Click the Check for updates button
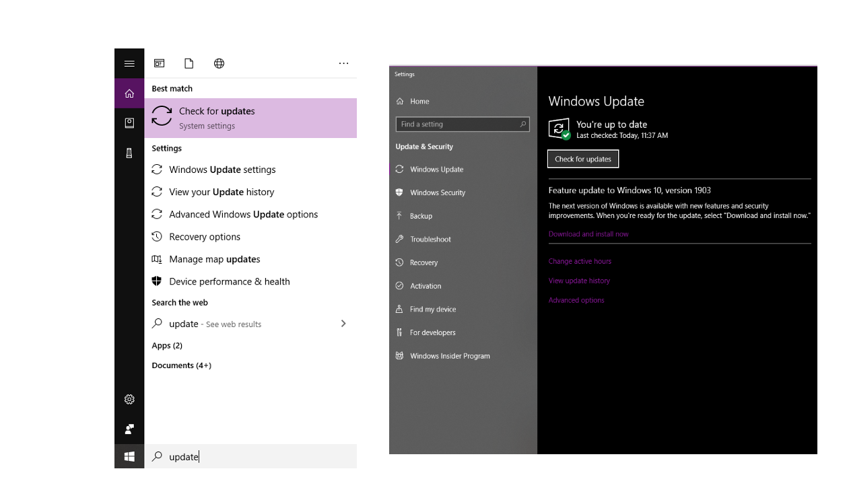Viewport: 847px width, 504px height. click(583, 159)
